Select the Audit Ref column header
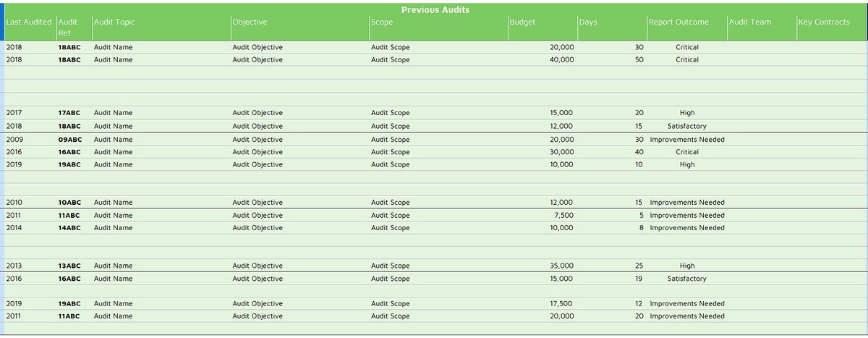Image resolution: width=868 pixels, height=338 pixels. tap(67, 28)
